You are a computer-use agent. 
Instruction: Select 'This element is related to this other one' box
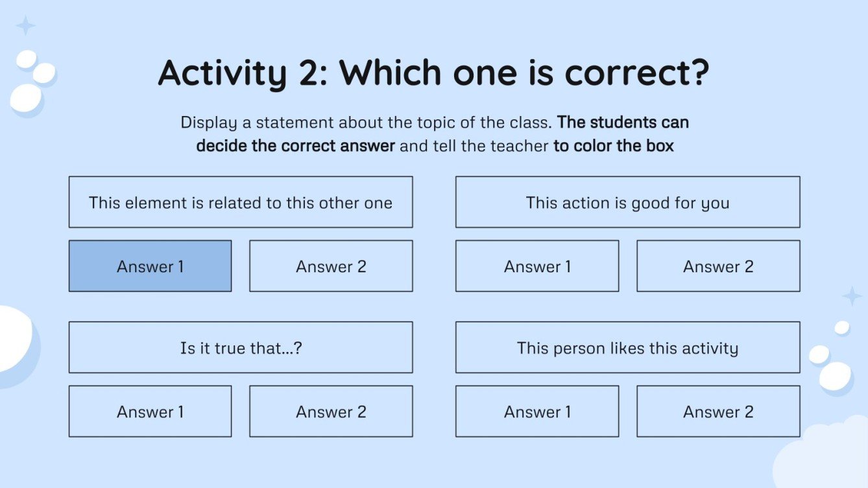[241, 202]
